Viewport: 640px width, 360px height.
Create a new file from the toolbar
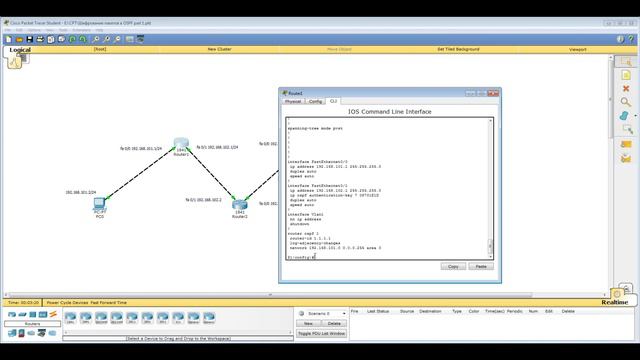(9, 39)
